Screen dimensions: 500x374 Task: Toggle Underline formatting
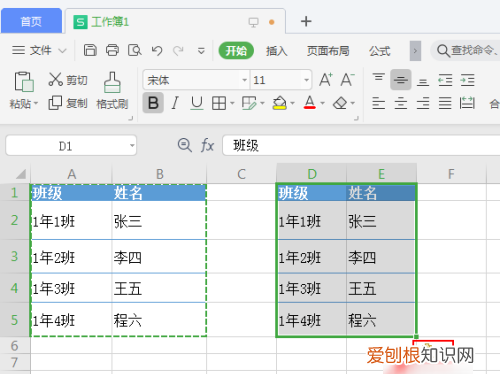pyautogui.click(x=197, y=103)
